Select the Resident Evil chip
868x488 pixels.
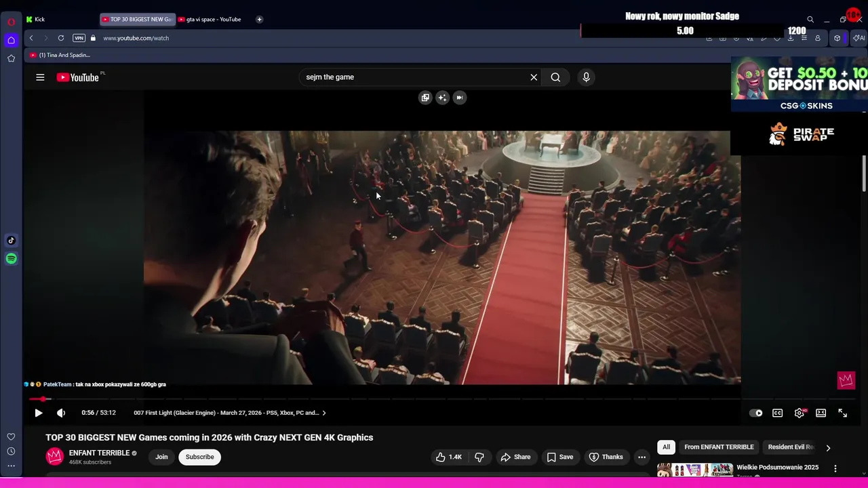(790, 447)
